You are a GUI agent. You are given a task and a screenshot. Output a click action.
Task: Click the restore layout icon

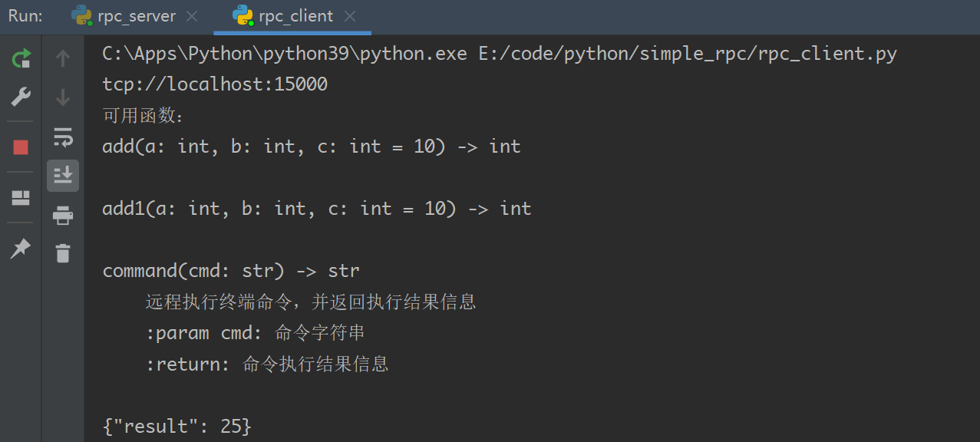[x=21, y=198]
